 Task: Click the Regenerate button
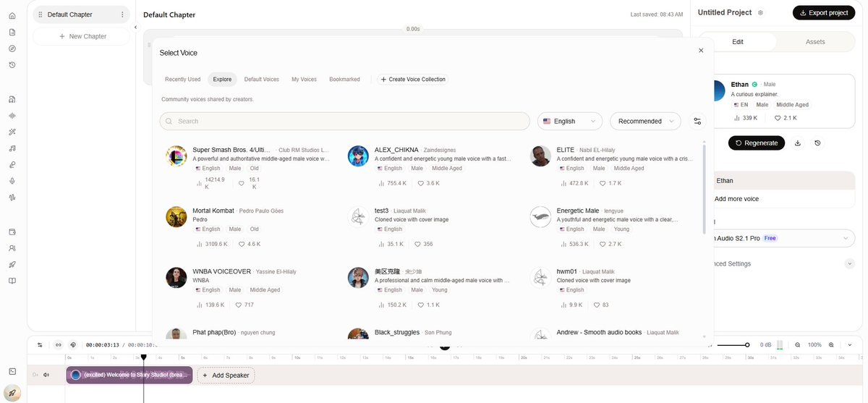click(757, 143)
